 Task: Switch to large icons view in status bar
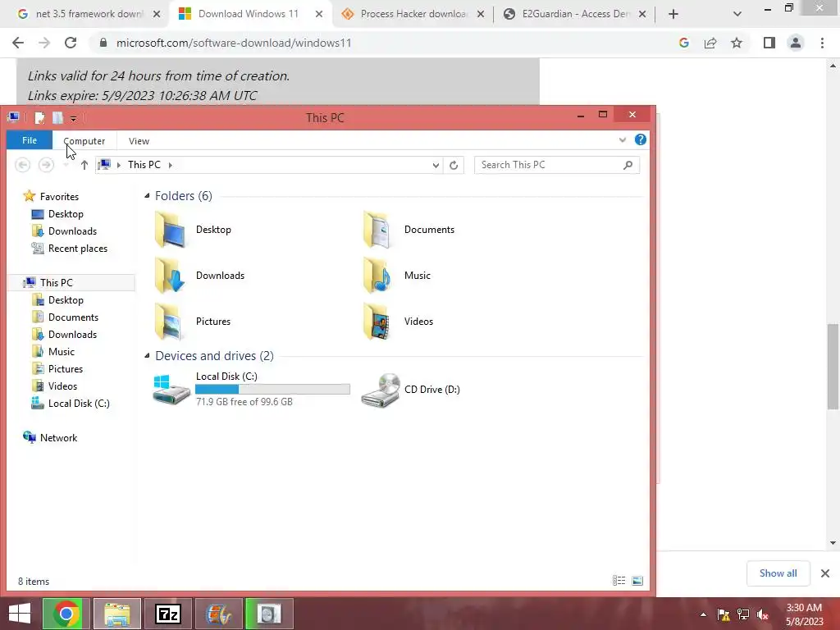637,581
